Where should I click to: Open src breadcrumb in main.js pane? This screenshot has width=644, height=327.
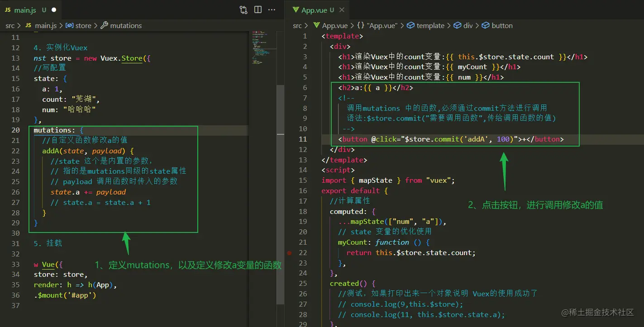(10, 25)
